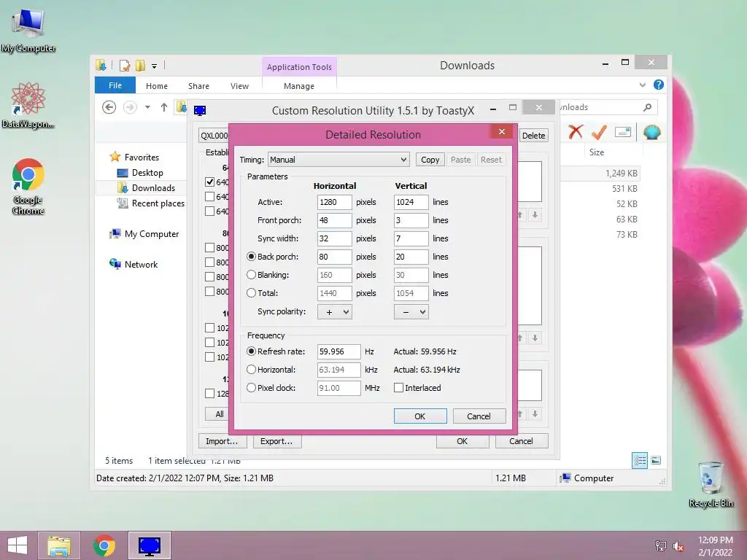Click the muted volume tray icon
The width and height of the screenshot is (747, 560).
(x=678, y=545)
